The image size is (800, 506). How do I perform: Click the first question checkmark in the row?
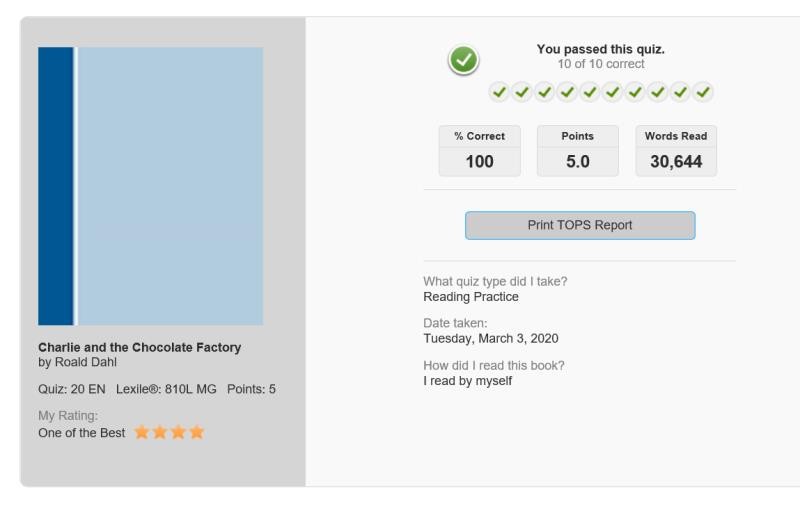point(499,92)
